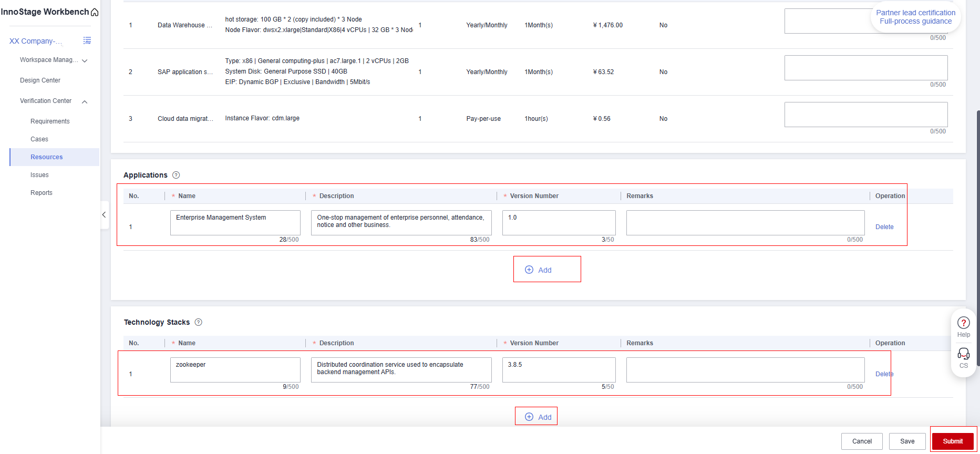Click remarks field for Data Warehouse row
980x454 pixels.
tap(866, 21)
